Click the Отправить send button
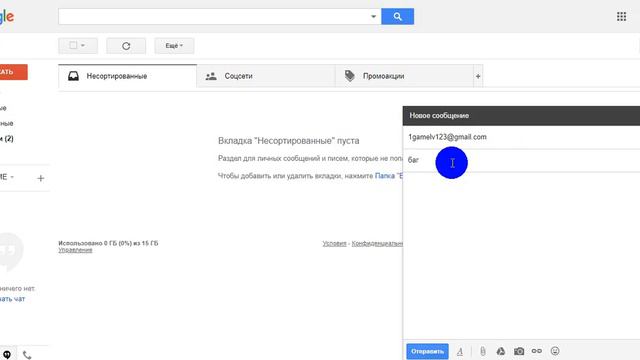 (427, 351)
